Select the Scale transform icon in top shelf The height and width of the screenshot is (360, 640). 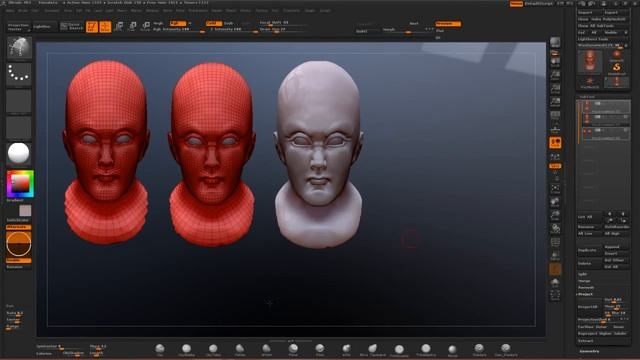click(132, 27)
